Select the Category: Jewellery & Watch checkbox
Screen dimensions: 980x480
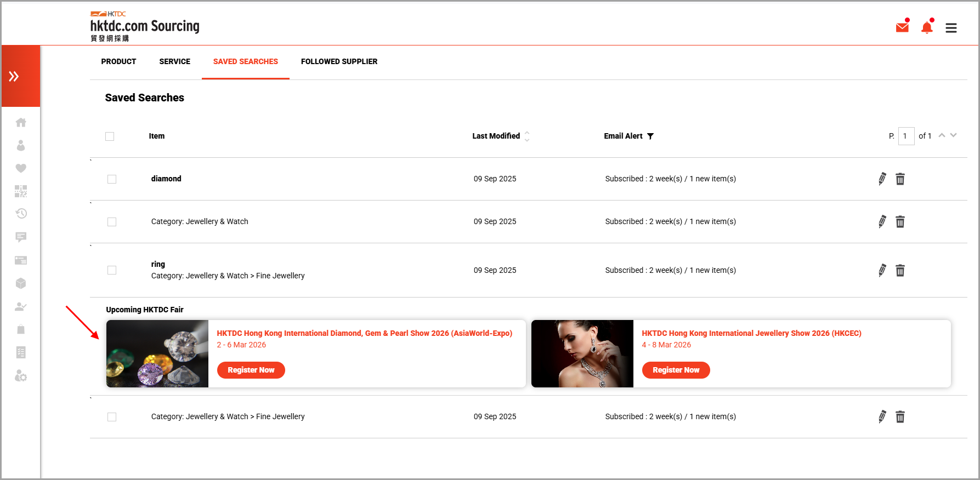[x=112, y=222]
